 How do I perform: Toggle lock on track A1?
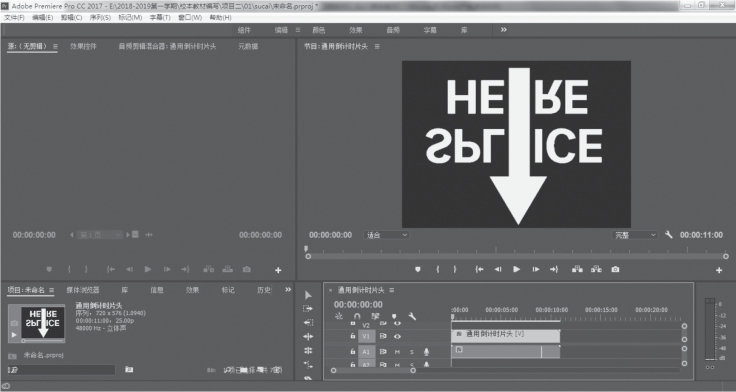353,351
